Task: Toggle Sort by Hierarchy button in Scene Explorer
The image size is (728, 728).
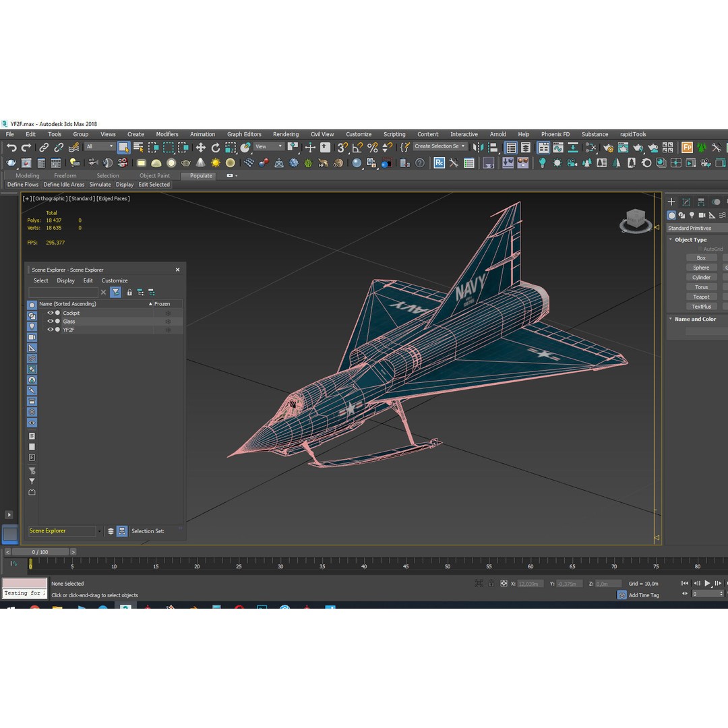Action: click(121, 531)
